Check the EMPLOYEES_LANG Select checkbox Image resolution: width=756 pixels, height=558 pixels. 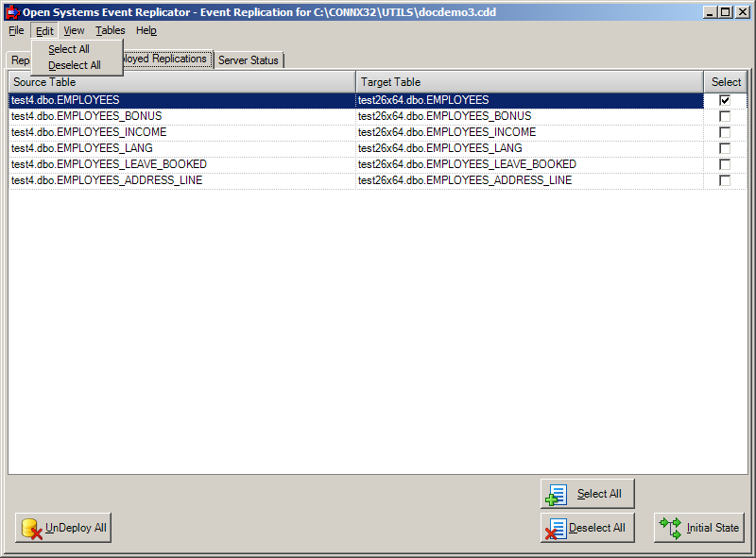pyautogui.click(x=725, y=147)
